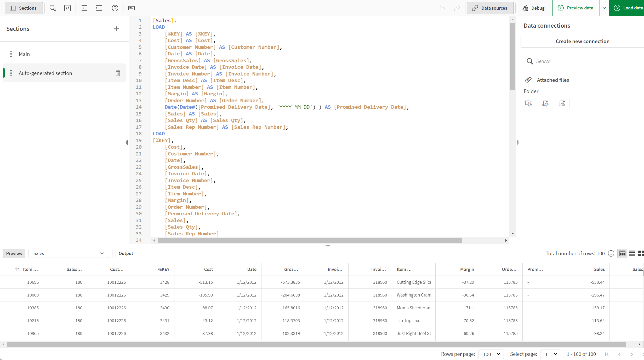Open the search tool in editor
The height and width of the screenshot is (360, 644).
pos(53,8)
